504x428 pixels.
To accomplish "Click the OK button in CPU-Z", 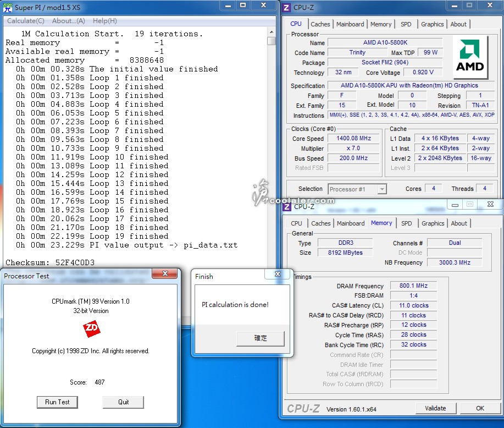I will point(480,408).
